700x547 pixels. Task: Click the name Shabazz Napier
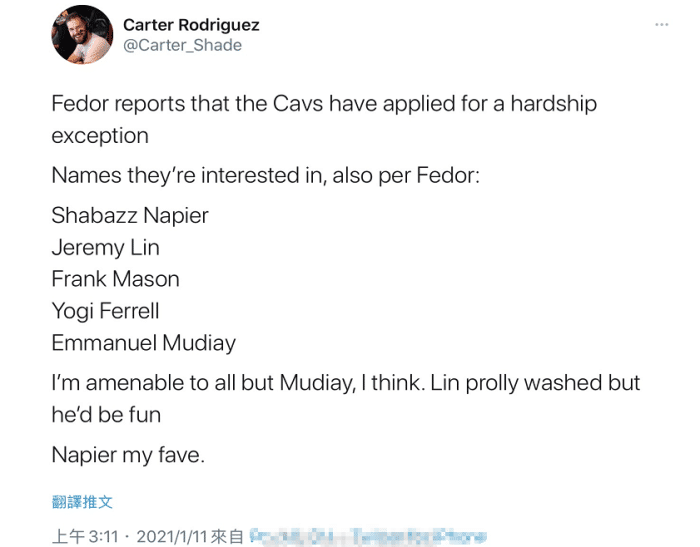(x=130, y=215)
